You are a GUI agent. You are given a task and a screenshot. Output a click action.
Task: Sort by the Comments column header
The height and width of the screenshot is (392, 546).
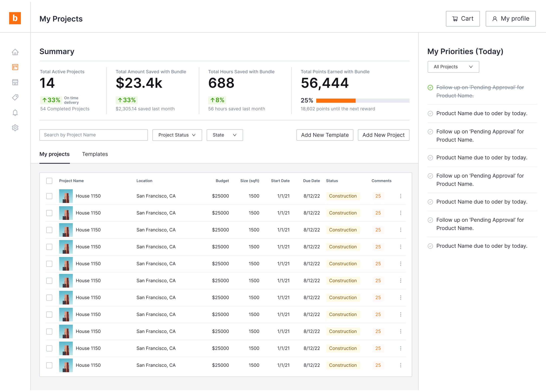click(x=381, y=181)
